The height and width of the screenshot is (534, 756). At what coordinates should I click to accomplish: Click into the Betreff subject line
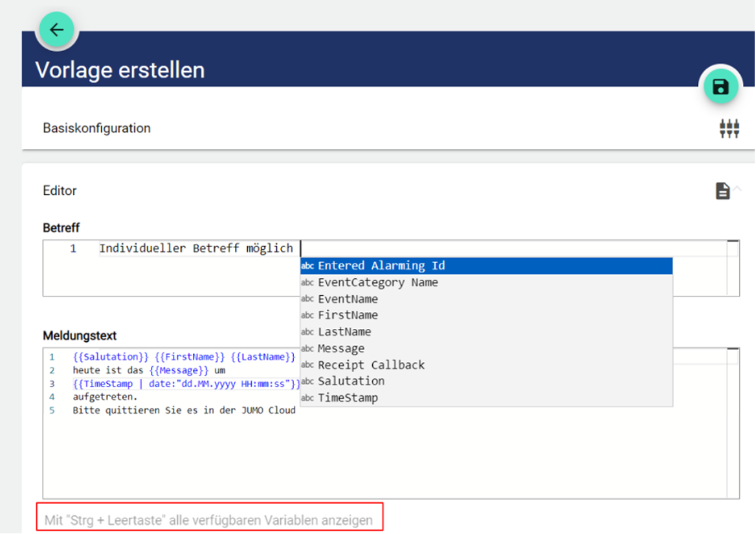(195, 249)
